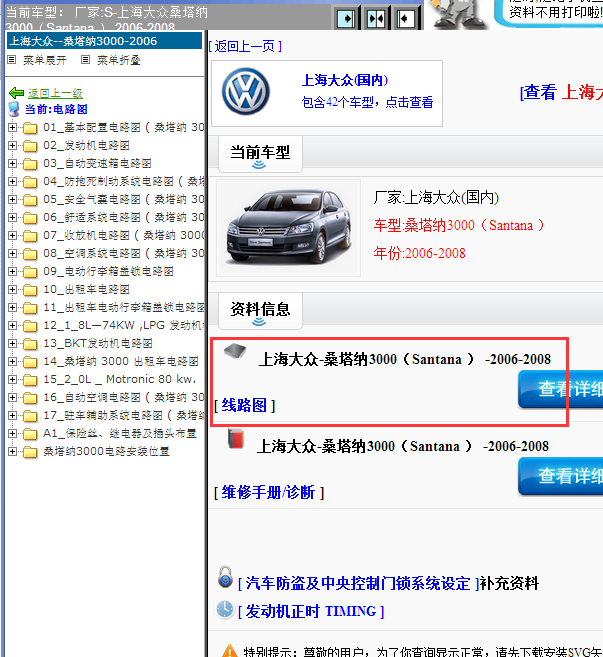Open the 16_自动空调电路图 tree item
603x657 pixels.
click(x=124, y=397)
